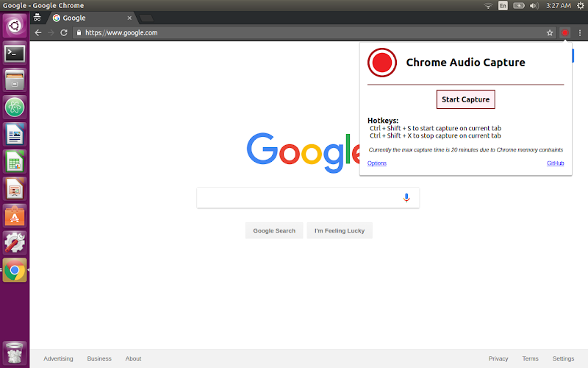Open the Terms footer link
The image size is (588, 368).
click(530, 358)
